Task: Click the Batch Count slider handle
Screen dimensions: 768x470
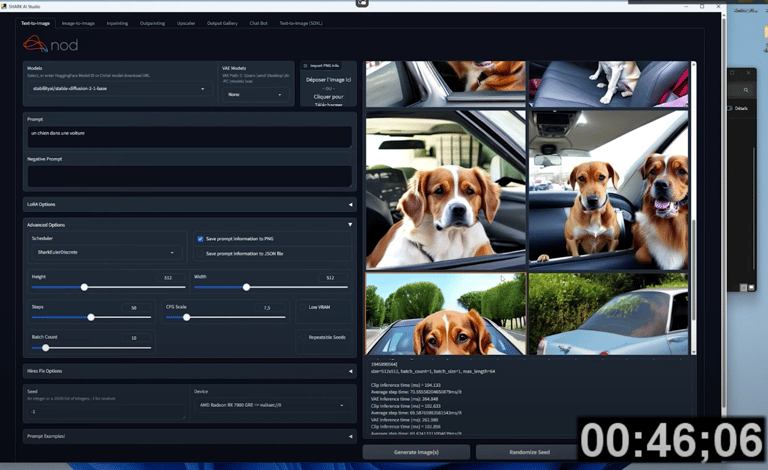Action: (46, 348)
